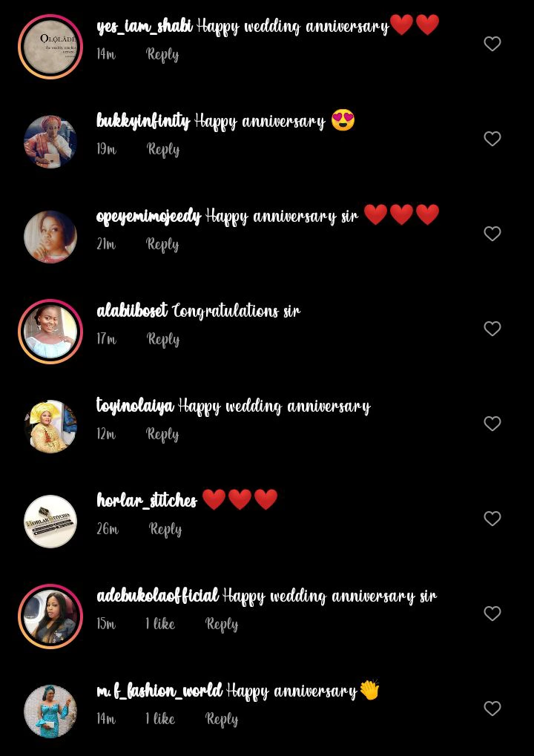The width and height of the screenshot is (534, 756).
Task: Reply to yes_iam_shabi's comment
Action: click(x=162, y=54)
